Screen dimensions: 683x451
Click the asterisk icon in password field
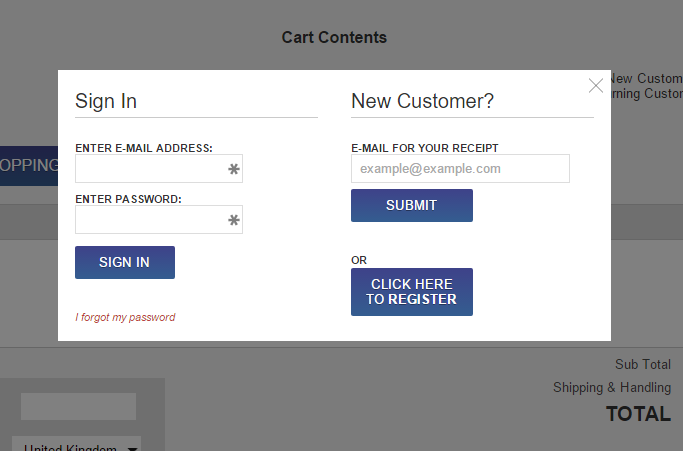pos(234,220)
